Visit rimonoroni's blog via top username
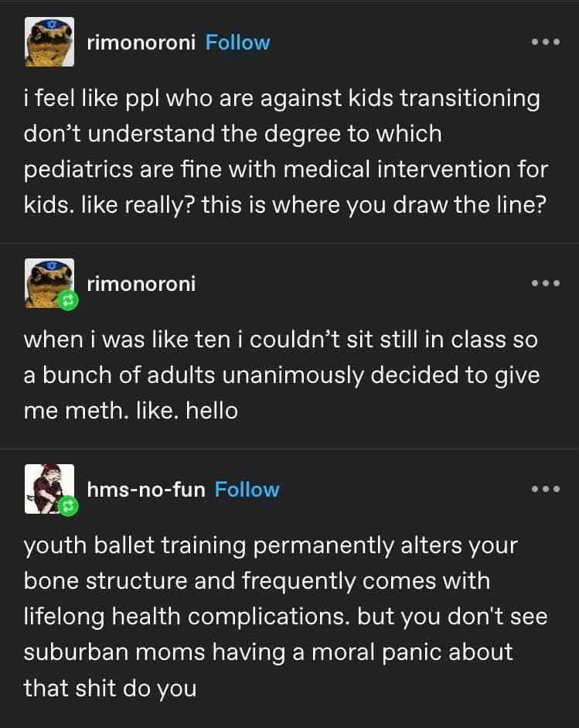 pyautogui.click(x=141, y=43)
